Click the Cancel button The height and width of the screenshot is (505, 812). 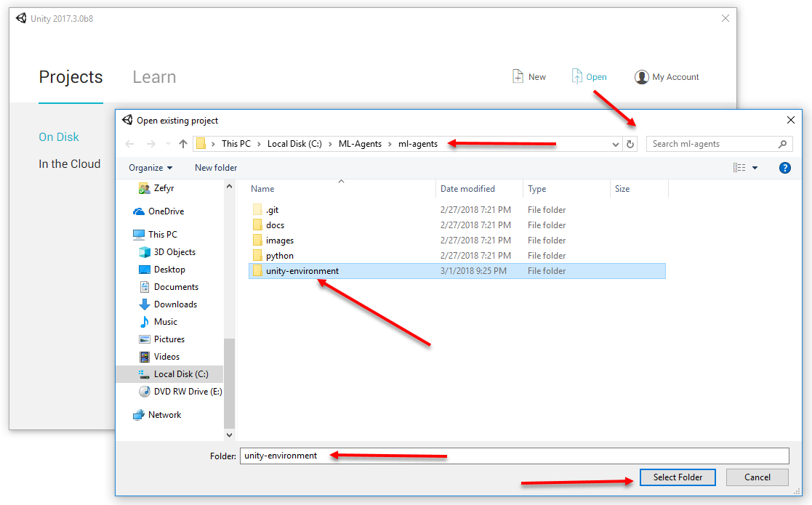[757, 477]
